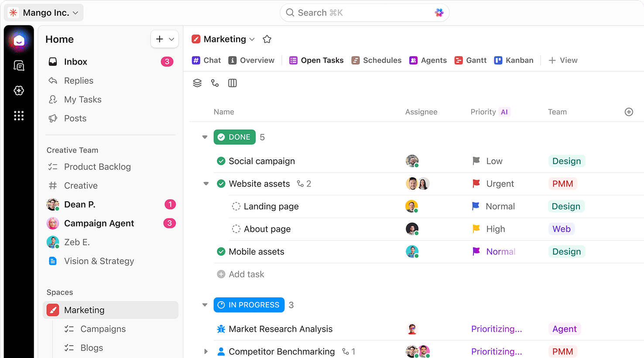Select the chat messages icon in the dark sidebar
The image size is (644, 358).
tap(18, 65)
